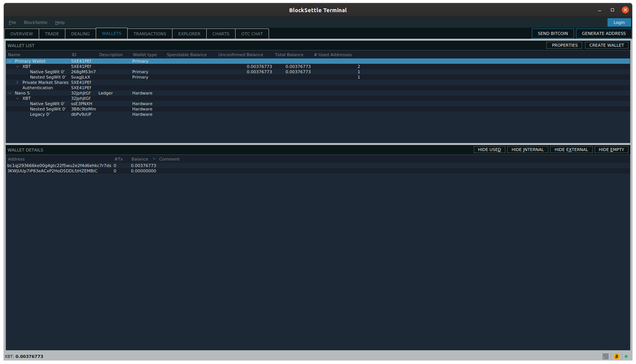Select the Wallets tab

point(112,33)
